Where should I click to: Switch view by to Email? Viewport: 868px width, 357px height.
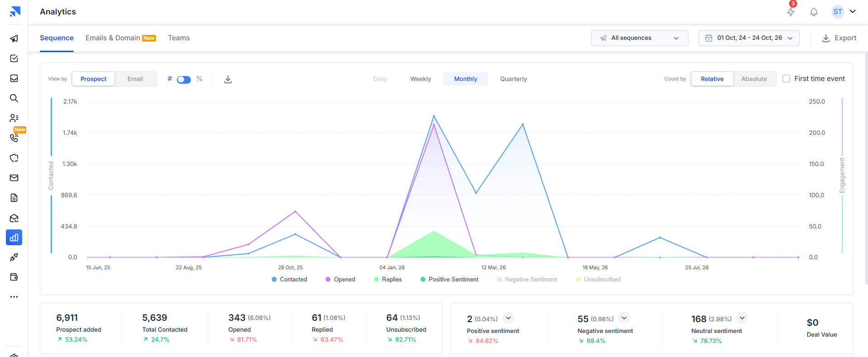point(135,79)
